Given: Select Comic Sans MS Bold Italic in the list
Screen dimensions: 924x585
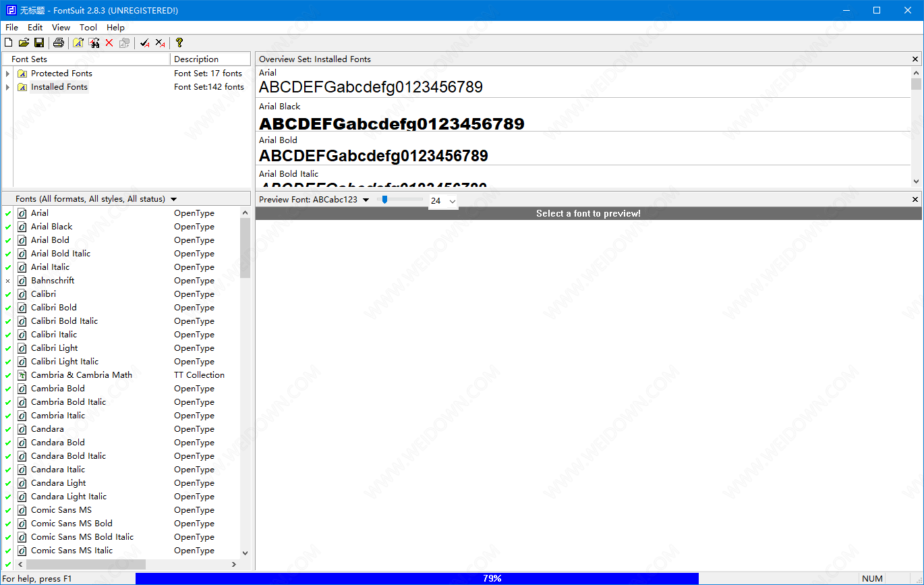Looking at the screenshot, I should click(x=82, y=537).
